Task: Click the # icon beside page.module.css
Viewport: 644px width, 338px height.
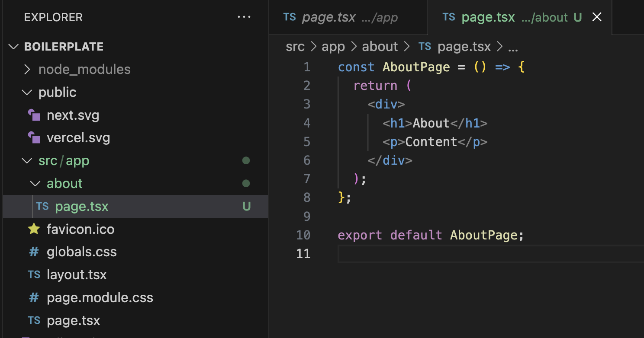Action: (x=34, y=297)
